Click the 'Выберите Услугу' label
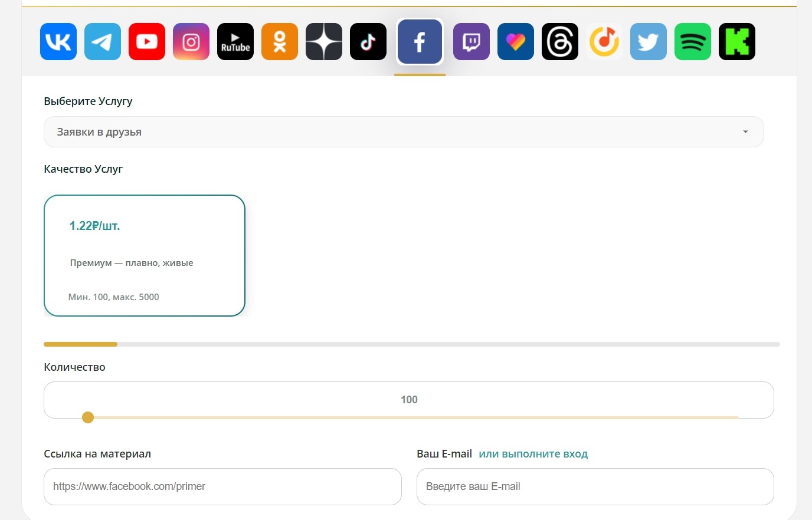The width and height of the screenshot is (812, 520). (x=88, y=101)
